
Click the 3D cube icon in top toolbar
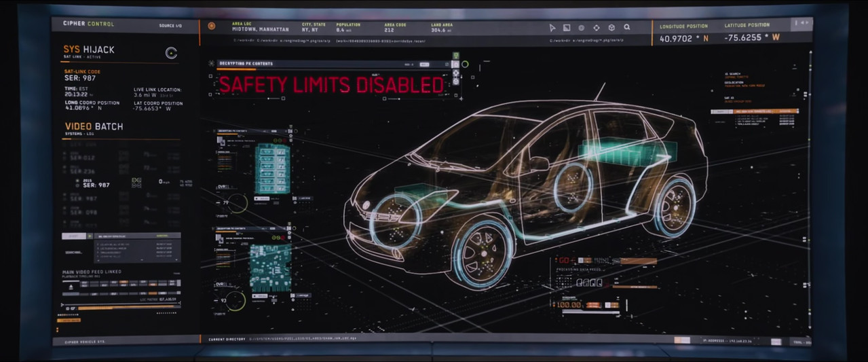click(x=611, y=28)
